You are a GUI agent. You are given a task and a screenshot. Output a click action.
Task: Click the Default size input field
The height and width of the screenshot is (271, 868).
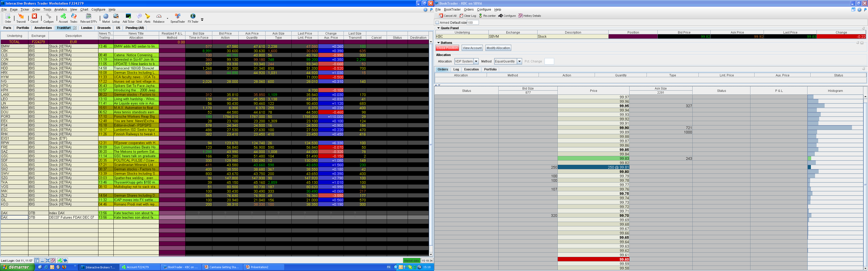coord(473,22)
